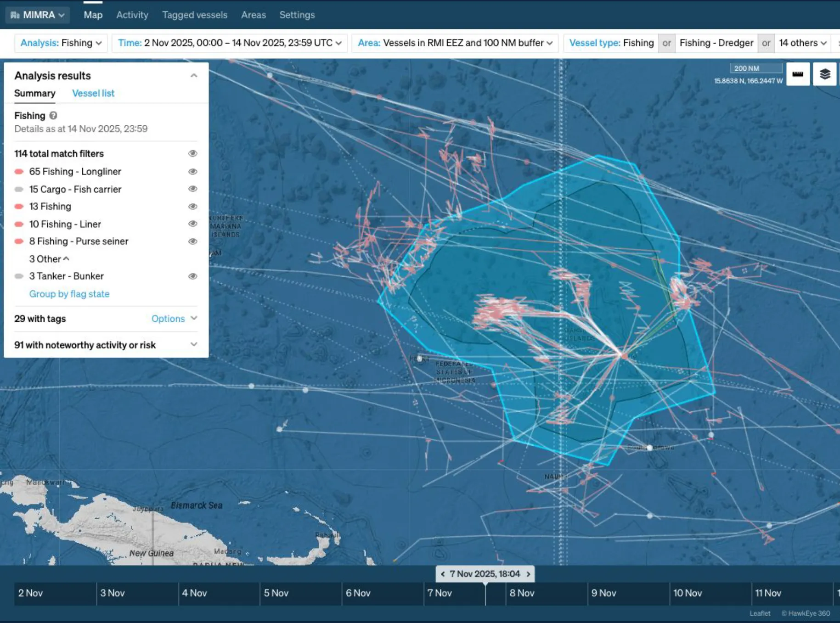Advance the timeline with right arrow

click(x=529, y=574)
